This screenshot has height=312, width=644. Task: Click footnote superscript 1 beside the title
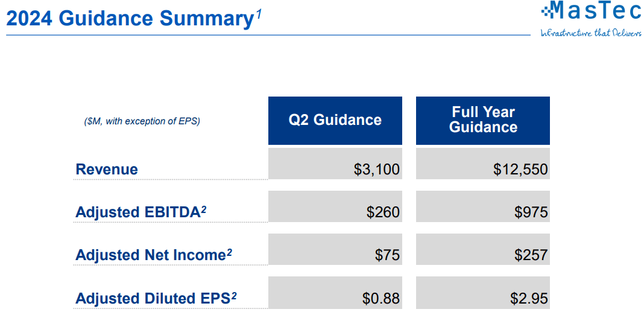point(258,14)
